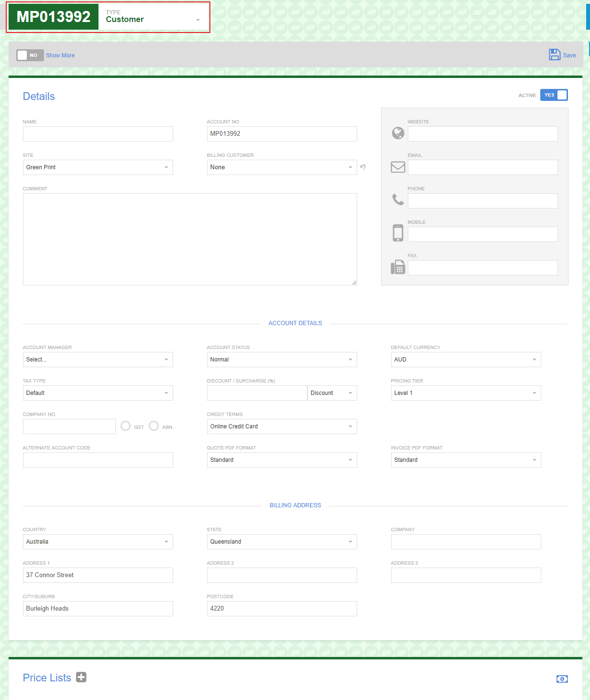Click the mobile phone icon
Image resolution: width=590 pixels, height=700 pixels.
pyautogui.click(x=398, y=233)
